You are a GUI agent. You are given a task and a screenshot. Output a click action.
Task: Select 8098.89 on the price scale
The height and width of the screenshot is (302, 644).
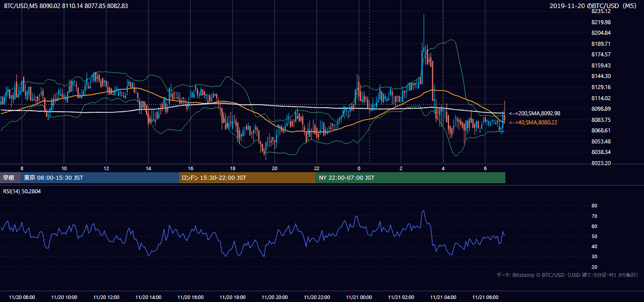pyautogui.click(x=601, y=109)
